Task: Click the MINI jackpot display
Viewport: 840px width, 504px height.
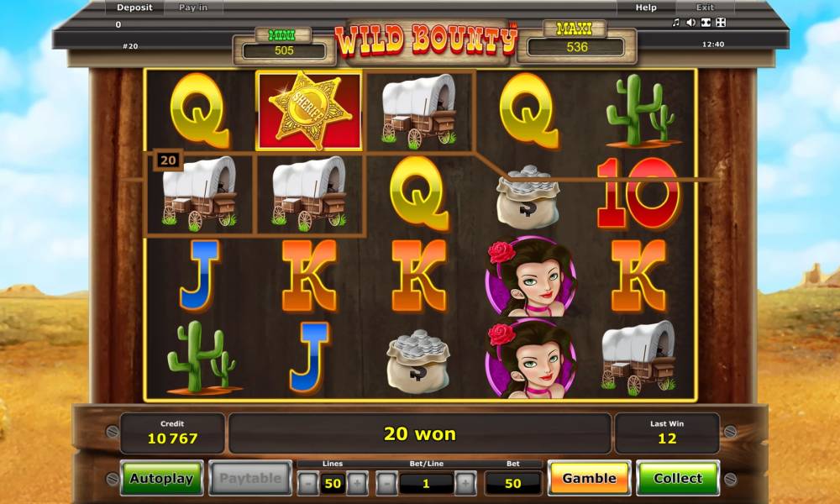Action: (x=284, y=50)
